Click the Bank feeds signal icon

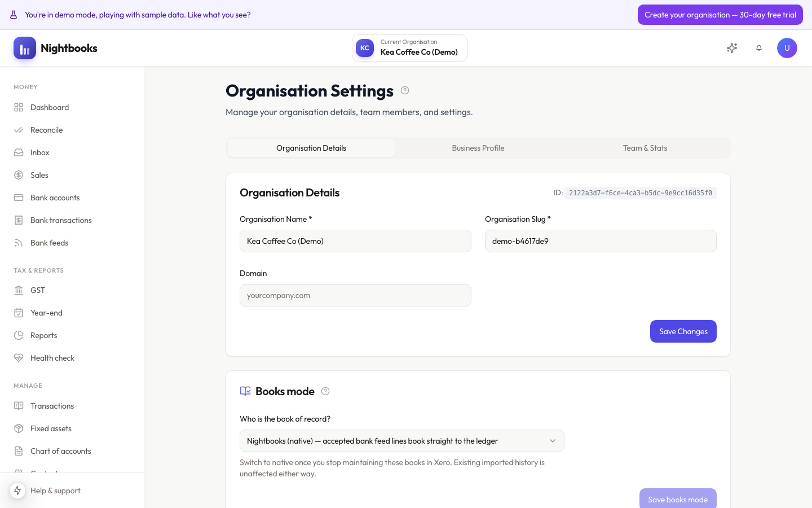[19, 243]
